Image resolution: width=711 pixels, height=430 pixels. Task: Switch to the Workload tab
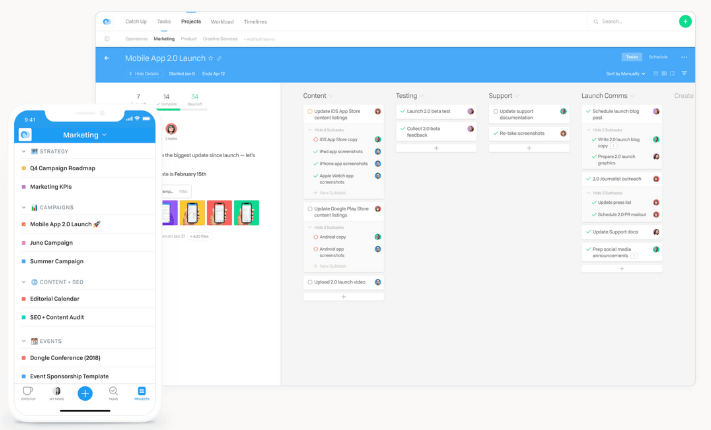coord(222,21)
